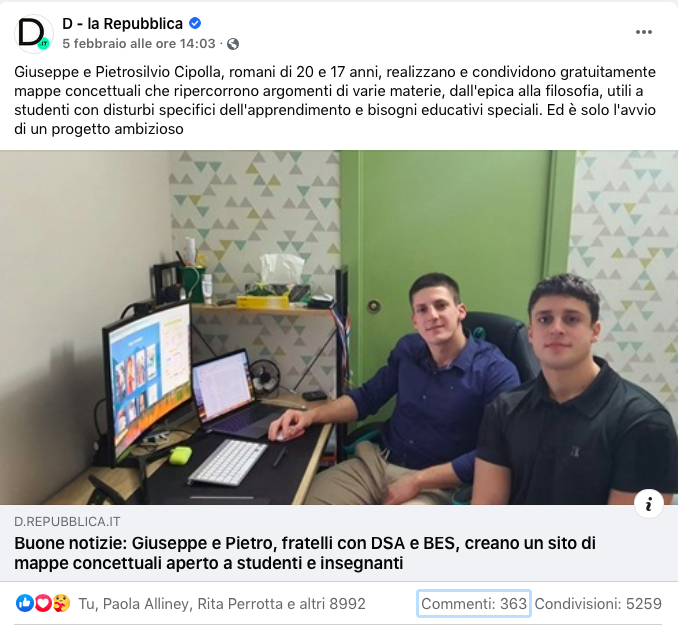Viewport: 678px width, 628px height.
Task: Click the link preview card footer
Action: (339, 543)
